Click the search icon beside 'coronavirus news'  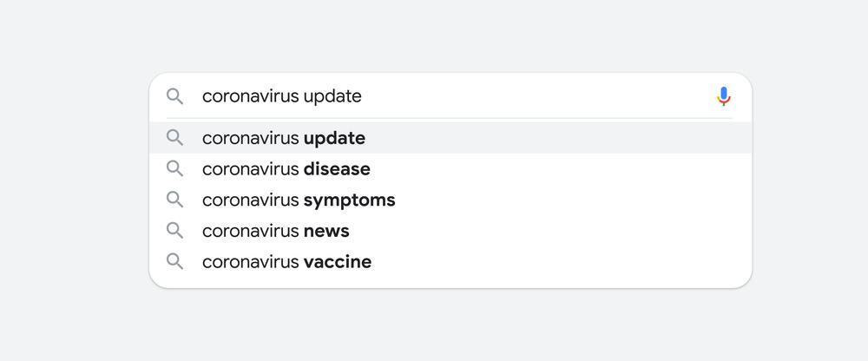click(175, 231)
